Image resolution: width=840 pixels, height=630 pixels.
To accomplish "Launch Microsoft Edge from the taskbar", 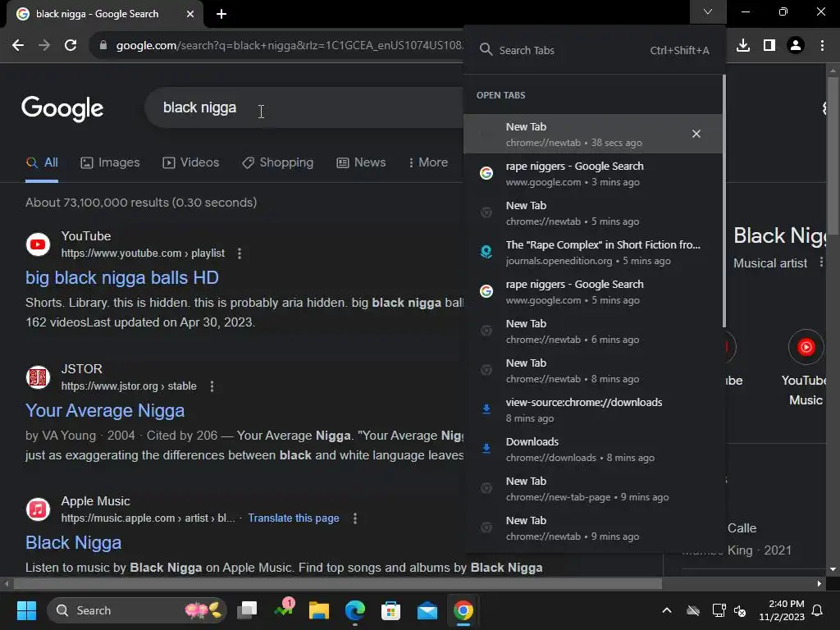I will tap(354, 610).
